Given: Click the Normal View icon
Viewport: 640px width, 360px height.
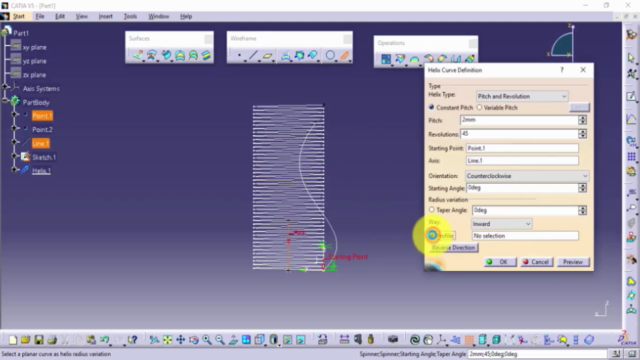Looking at the screenshot, I should click(233, 340).
